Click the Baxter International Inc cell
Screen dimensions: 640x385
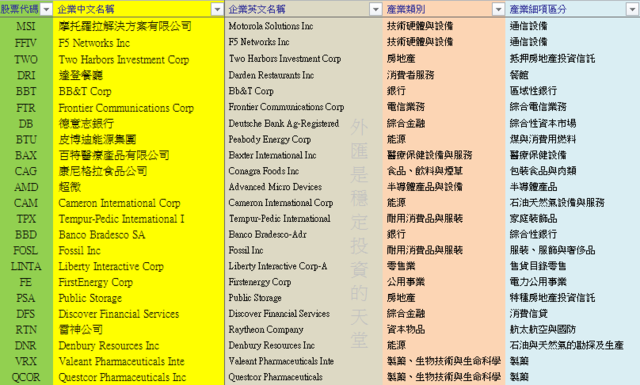point(304,156)
